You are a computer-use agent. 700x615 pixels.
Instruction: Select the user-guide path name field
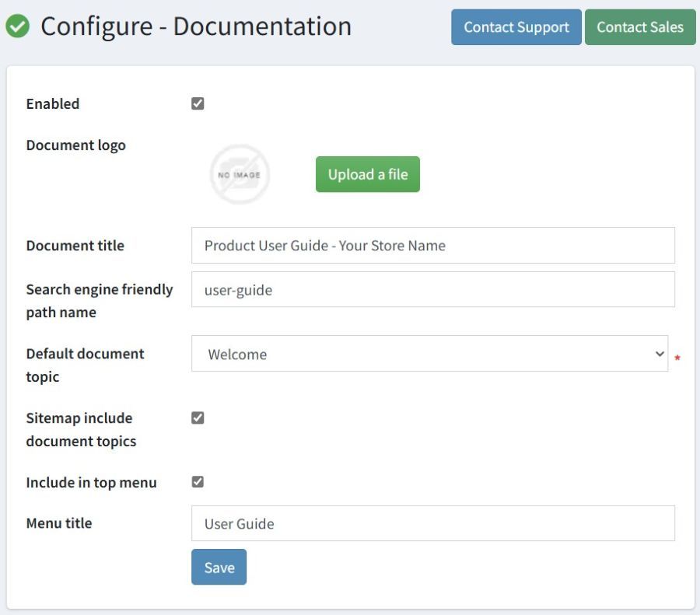click(432, 289)
